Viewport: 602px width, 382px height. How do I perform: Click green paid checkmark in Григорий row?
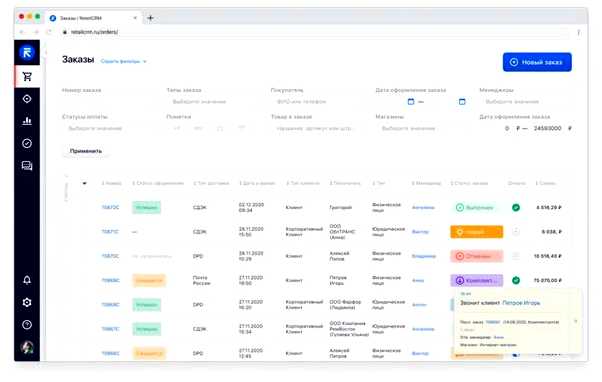tap(516, 208)
